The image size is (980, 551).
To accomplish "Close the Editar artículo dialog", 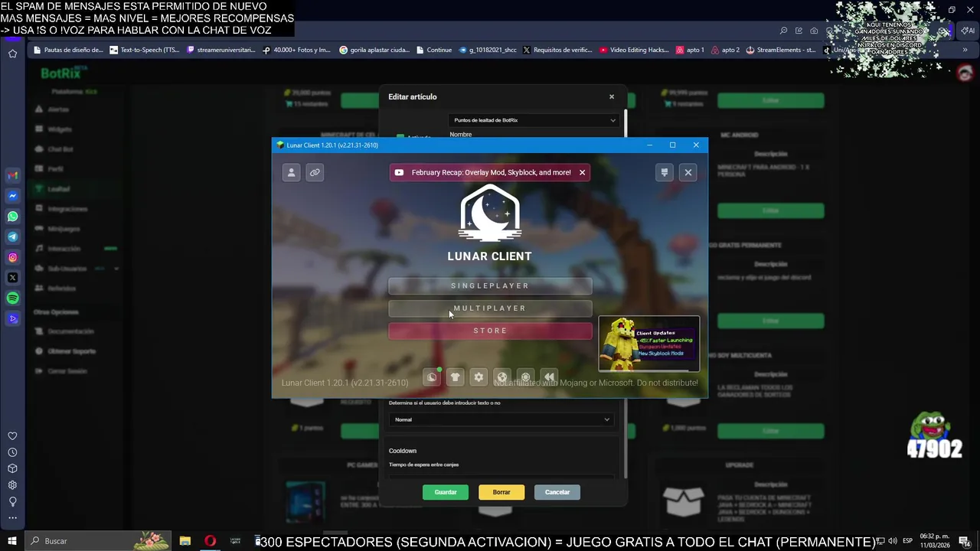I will (612, 96).
